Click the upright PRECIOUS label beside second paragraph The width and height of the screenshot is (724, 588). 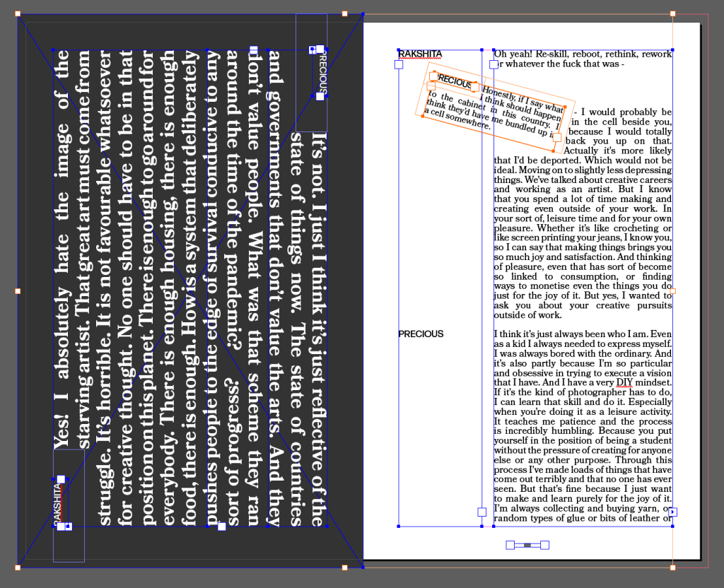(x=421, y=334)
